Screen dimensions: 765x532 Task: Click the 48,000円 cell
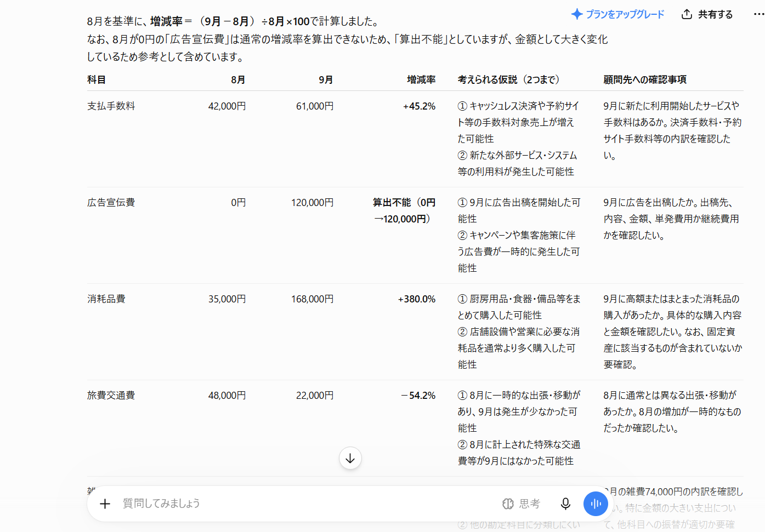point(227,395)
